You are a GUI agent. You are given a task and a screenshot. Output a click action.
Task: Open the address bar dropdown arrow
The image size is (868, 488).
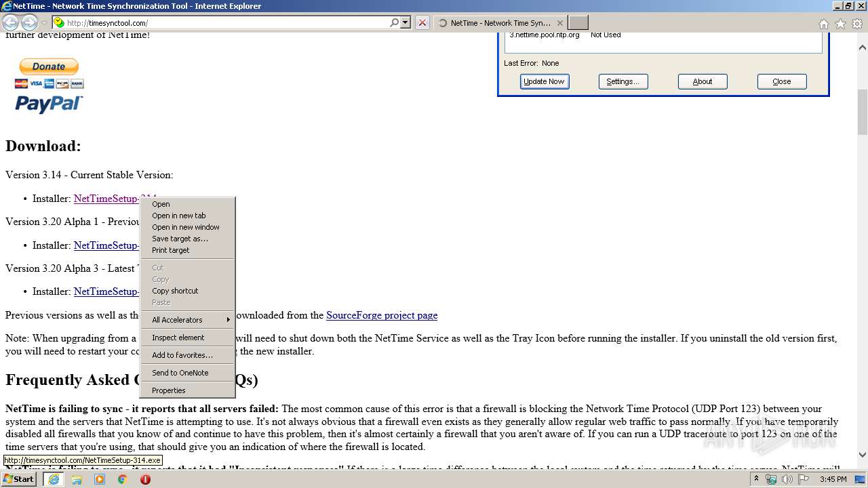(x=406, y=23)
